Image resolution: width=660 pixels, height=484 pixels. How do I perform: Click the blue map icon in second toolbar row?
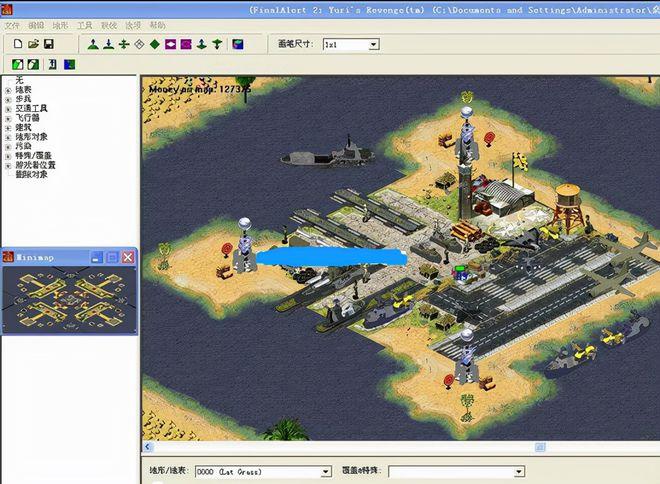(x=69, y=64)
